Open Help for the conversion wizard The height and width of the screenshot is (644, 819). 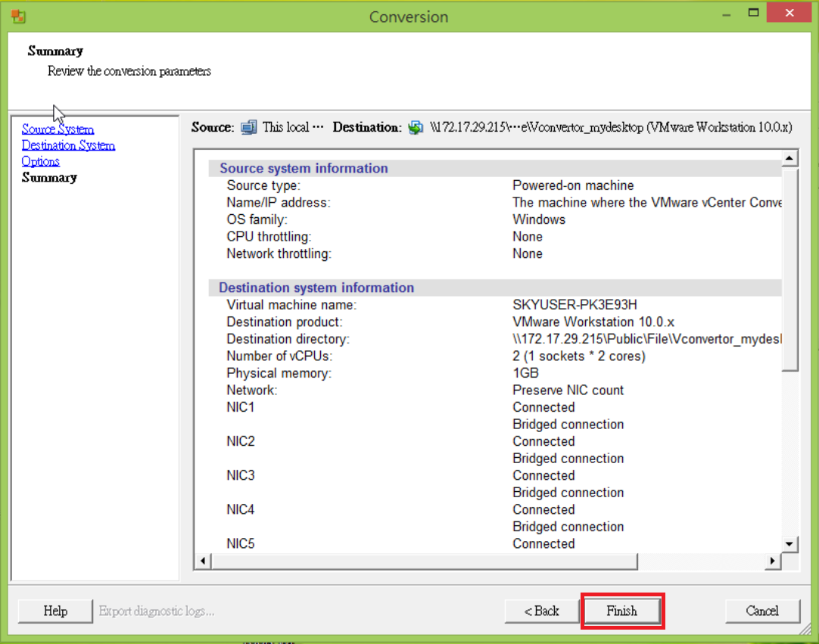pyautogui.click(x=55, y=611)
